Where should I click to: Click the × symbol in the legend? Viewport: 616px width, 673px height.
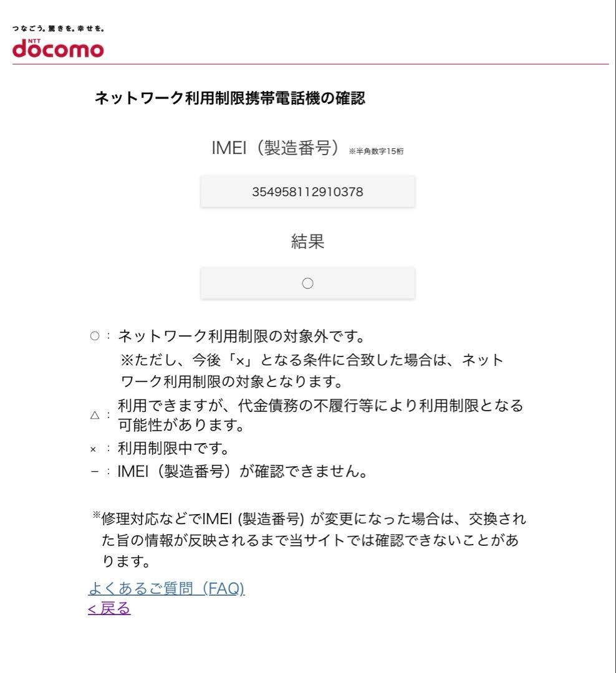pos(94,449)
